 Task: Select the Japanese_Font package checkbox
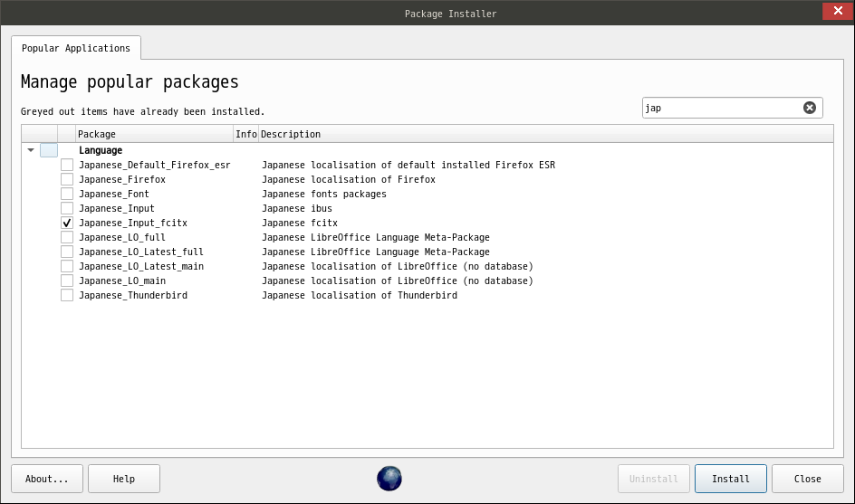66,194
